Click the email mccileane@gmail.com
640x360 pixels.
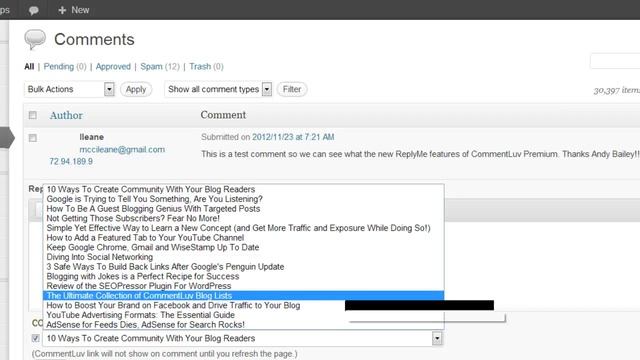[x=122, y=149]
